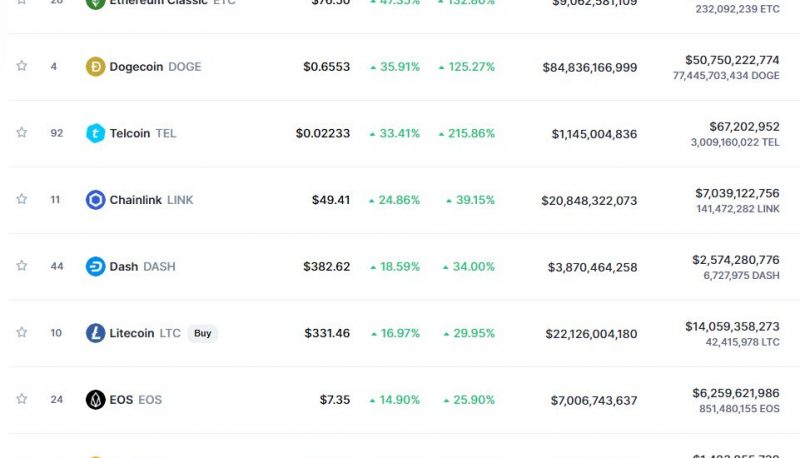Click the EOS coin logo

[x=95, y=400]
